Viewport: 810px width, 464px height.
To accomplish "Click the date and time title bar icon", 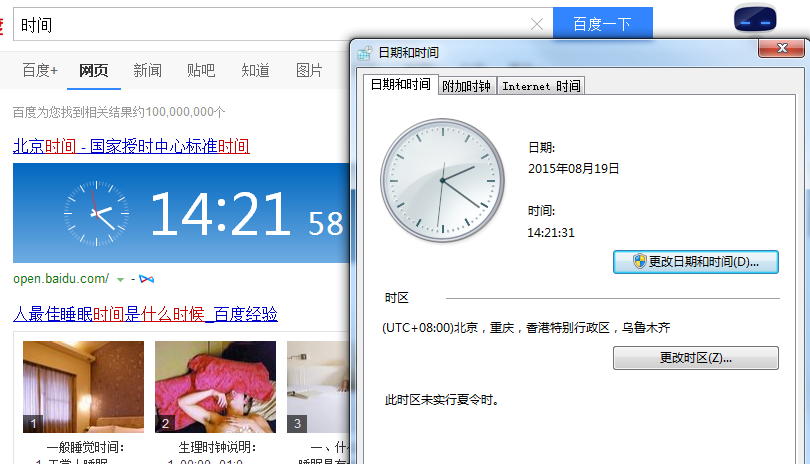I will click(365, 53).
